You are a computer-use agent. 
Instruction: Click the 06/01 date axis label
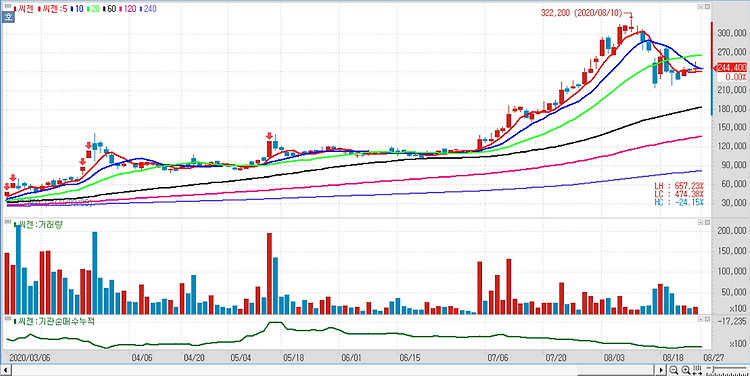click(352, 357)
